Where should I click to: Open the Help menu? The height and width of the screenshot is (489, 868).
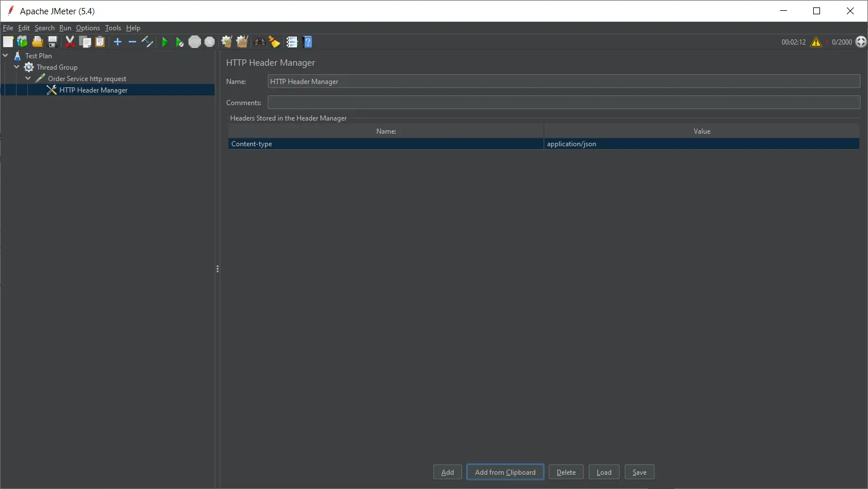tap(133, 28)
